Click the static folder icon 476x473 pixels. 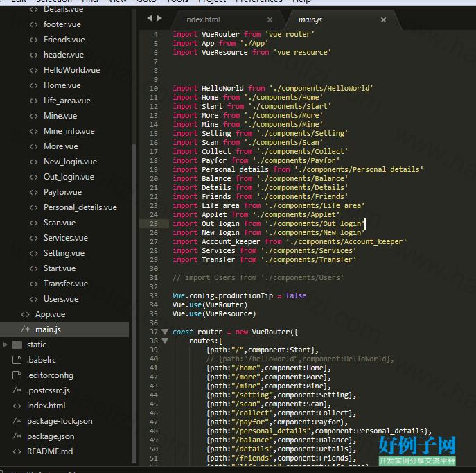tap(17, 345)
